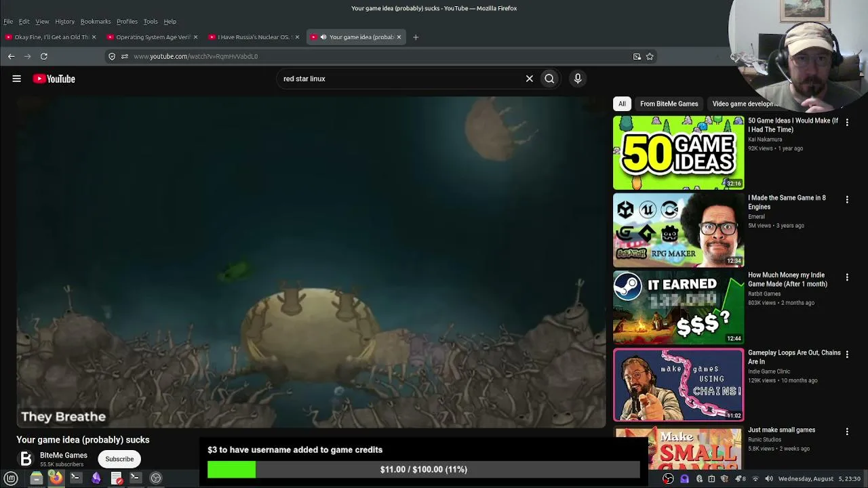Open the 'It Earned $$$?' video thumbnail

[678, 307]
